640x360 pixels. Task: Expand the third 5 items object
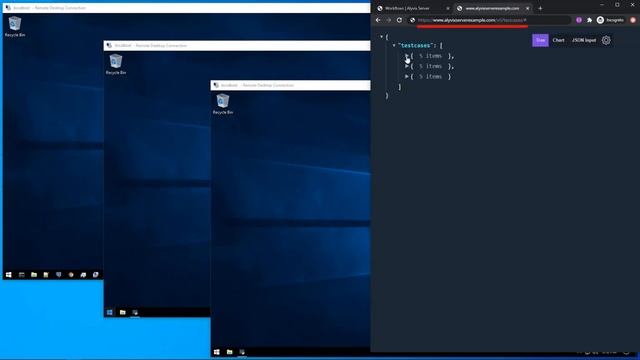coord(407,76)
